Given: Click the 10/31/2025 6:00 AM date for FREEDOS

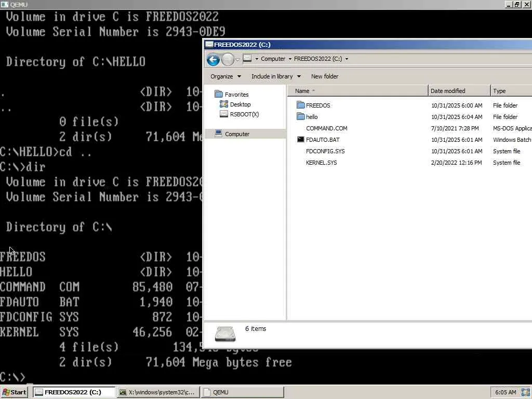Looking at the screenshot, I should pyautogui.click(x=457, y=105).
